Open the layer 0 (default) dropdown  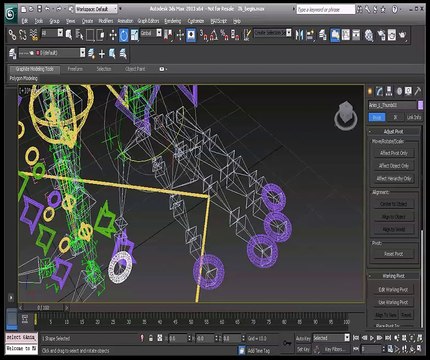pyautogui.click(x=52, y=53)
